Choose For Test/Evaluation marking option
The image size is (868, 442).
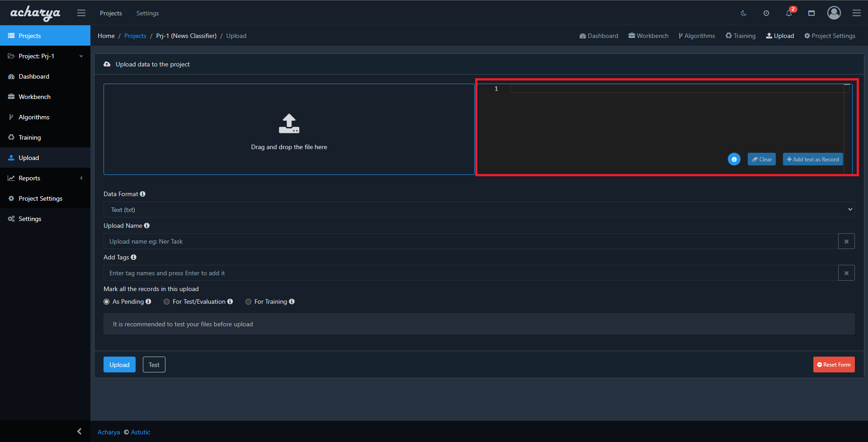coord(166,301)
